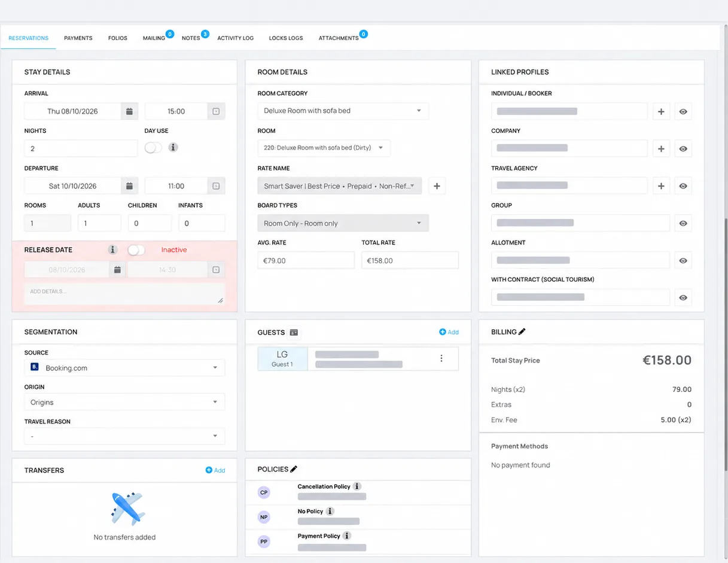Open the Source Booking.com dropdown
Image resolution: width=728 pixels, height=563 pixels.
[x=124, y=368]
